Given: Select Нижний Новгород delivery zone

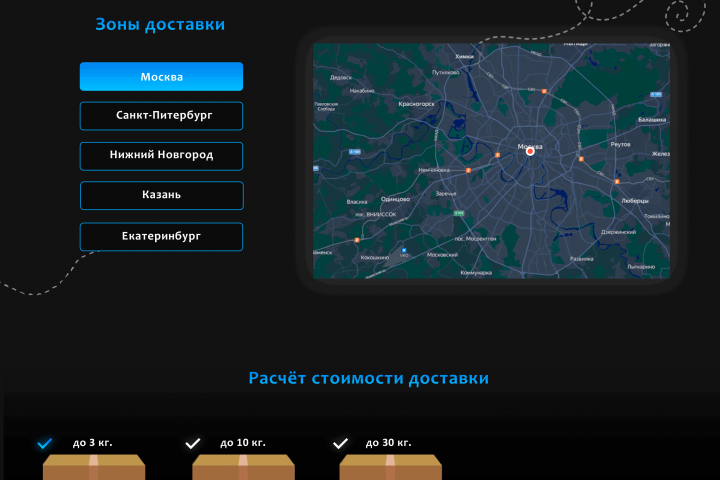Looking at the screenshot, I should [x=161, y=156].
